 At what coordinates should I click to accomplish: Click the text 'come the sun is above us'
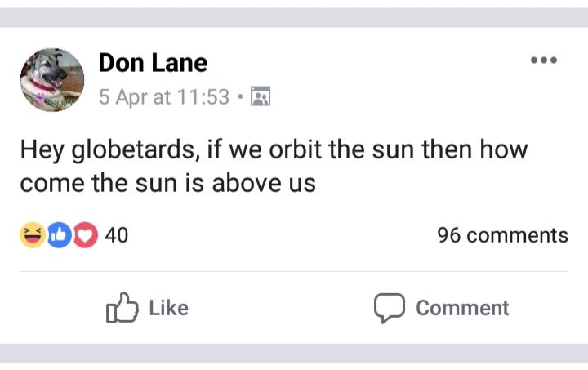[x=168, y=183]
